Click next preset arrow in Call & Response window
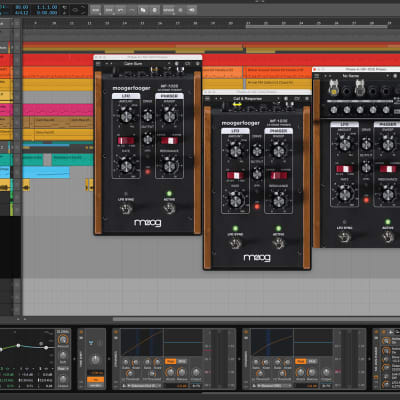The image size is (400, 400). click(221, 99)
